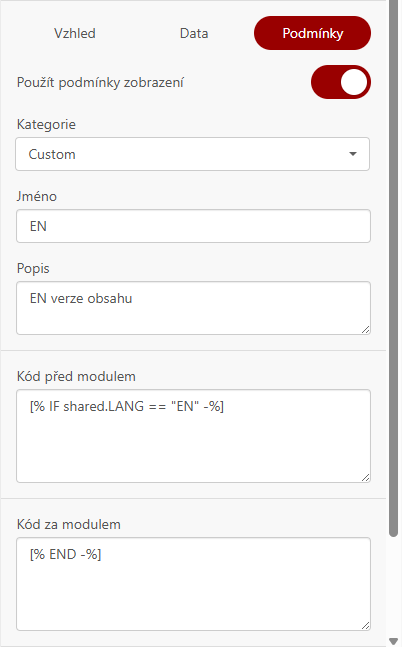Click the Použít podmínky zobrazení label
The height and width of the screenshot is (647, 402).
(100, 82)
